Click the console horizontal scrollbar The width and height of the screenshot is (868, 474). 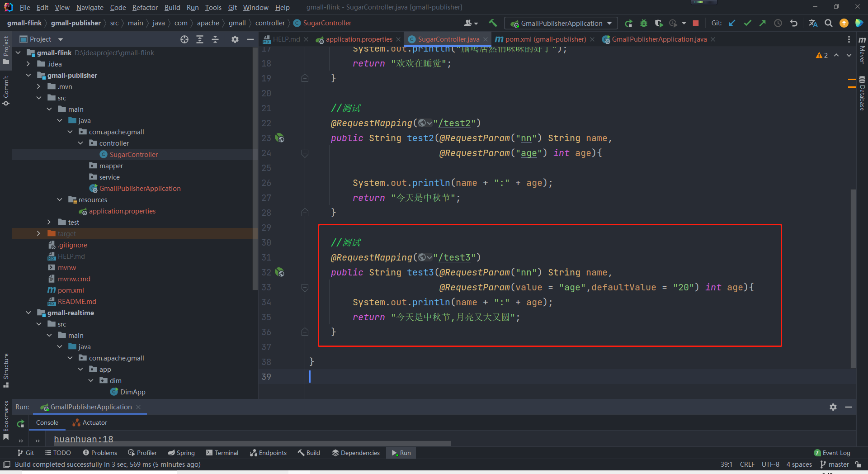click(252, 443)
